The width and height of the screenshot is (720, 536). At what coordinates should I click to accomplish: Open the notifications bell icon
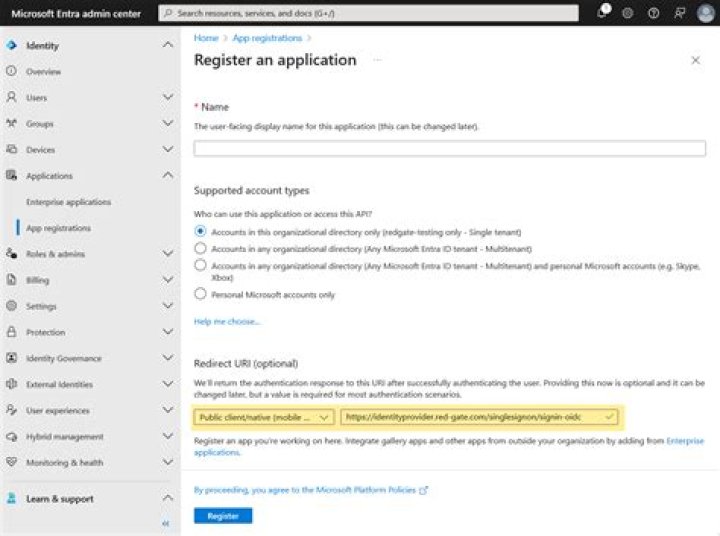602,12
